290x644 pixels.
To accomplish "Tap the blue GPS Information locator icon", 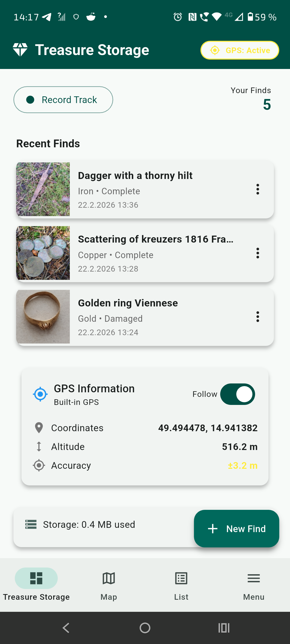I will click(40, 394).
